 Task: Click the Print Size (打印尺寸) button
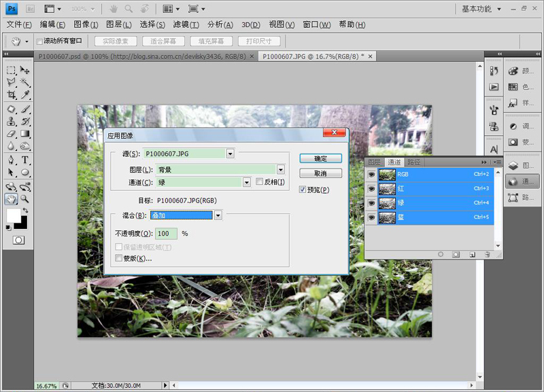tap(259, 41)
